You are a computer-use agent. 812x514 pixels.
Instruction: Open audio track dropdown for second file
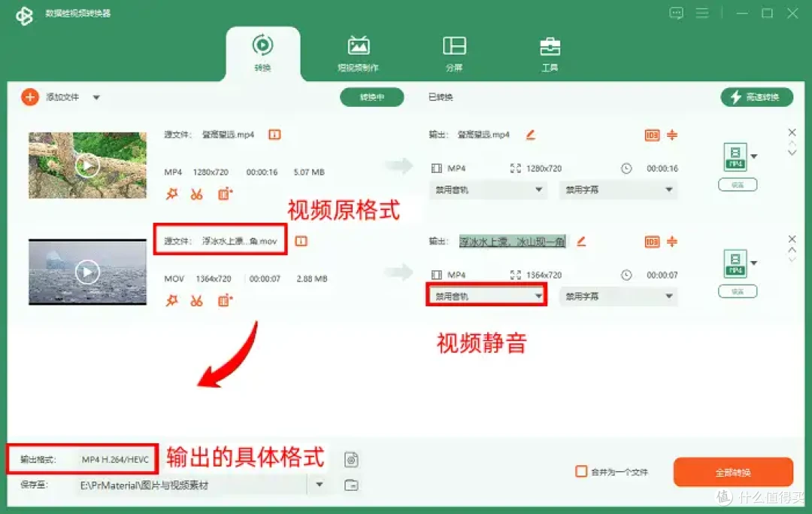point(488,296)
